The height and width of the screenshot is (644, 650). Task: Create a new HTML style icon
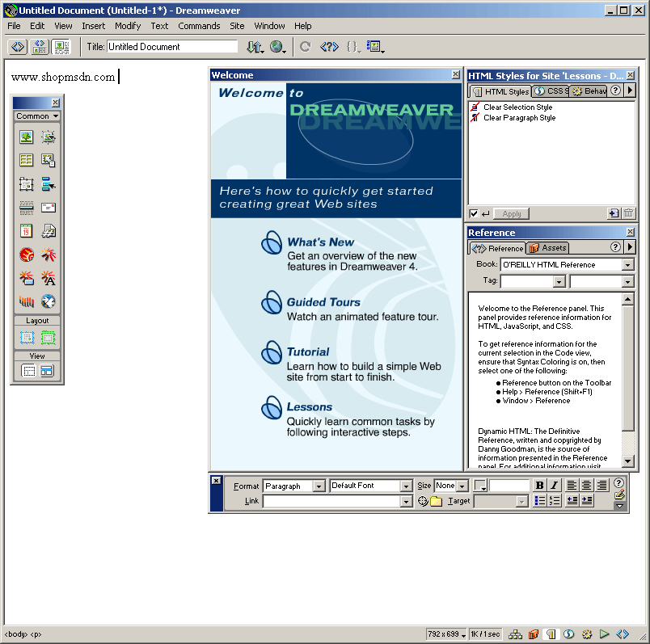(x=614, y=213)
